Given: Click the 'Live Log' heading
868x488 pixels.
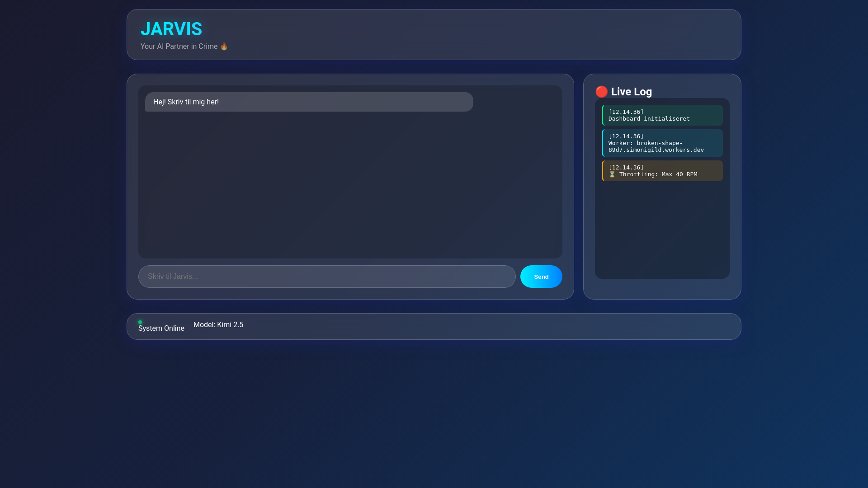Looking at the screenshot, I should tap(632, 92).
